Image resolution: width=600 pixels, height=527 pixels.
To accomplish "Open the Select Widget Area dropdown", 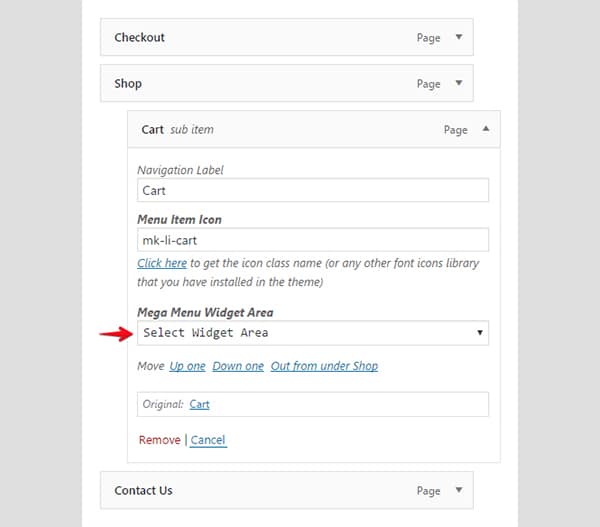I will click(313, 333).
